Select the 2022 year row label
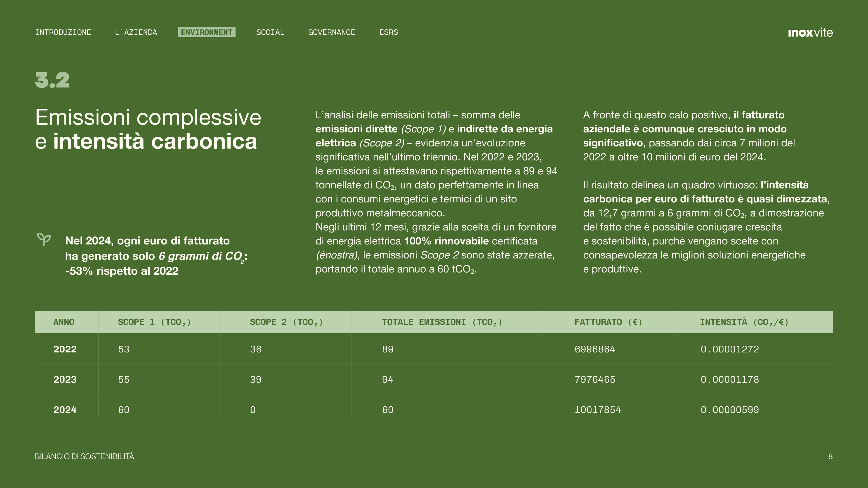The image size is (868, 488). pos(65,349)
